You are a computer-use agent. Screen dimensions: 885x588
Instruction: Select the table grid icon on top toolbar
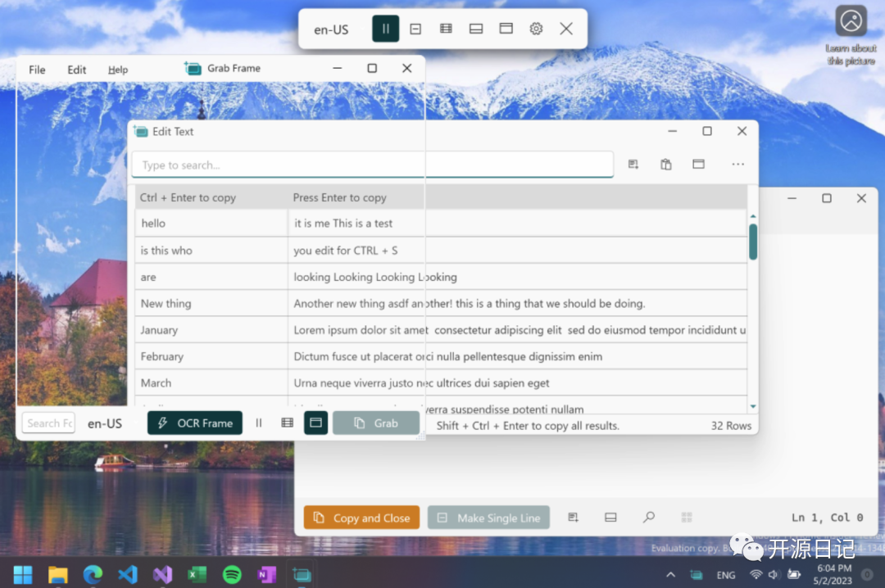[446, 28]
